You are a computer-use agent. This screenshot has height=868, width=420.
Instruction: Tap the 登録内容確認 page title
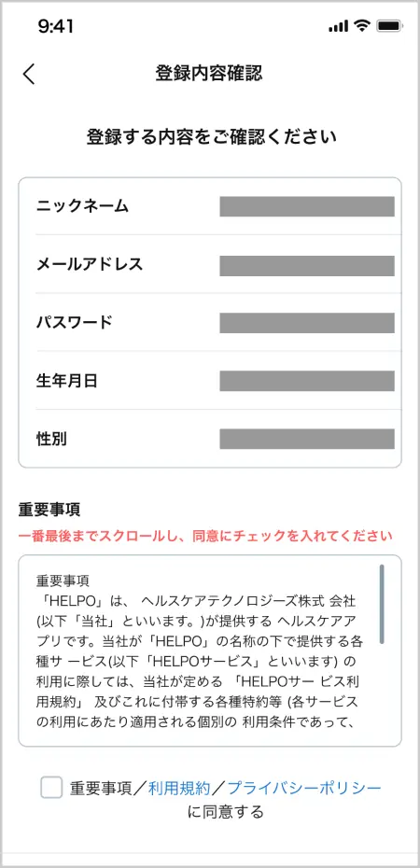(209, 73)
